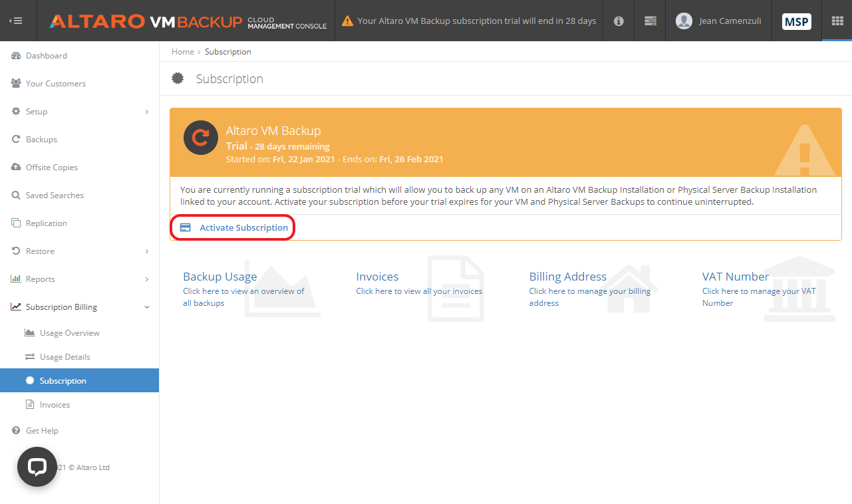Click the trial warning triangle icon

click(347, 21)
